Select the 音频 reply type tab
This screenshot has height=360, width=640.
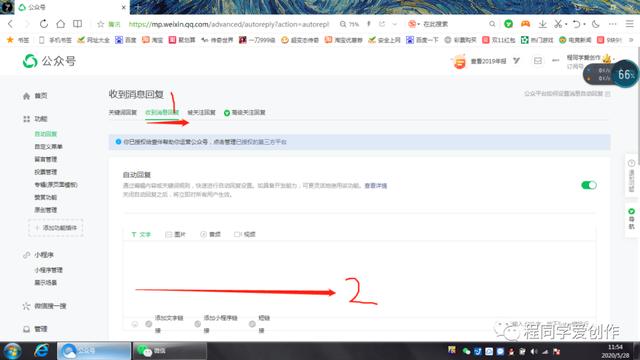click(x=211, y=234)
